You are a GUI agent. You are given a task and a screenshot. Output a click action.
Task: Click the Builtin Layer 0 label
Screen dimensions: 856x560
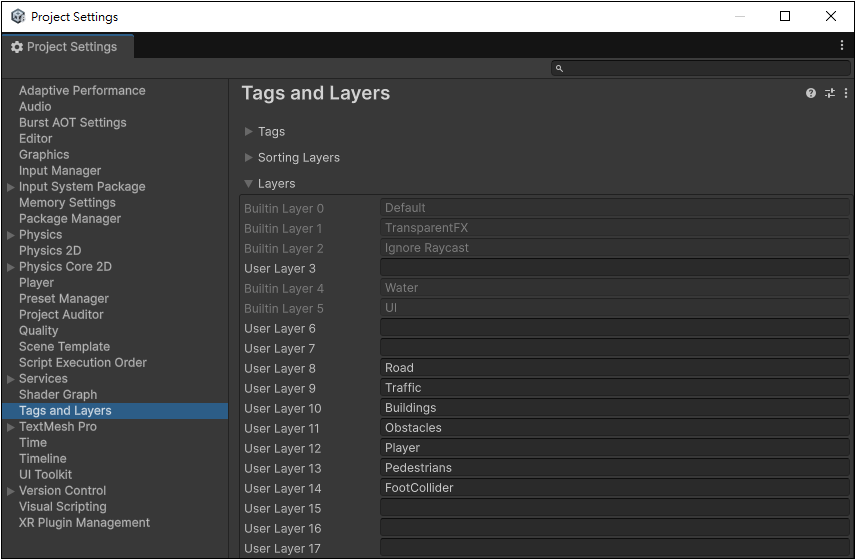pos(284,208)
